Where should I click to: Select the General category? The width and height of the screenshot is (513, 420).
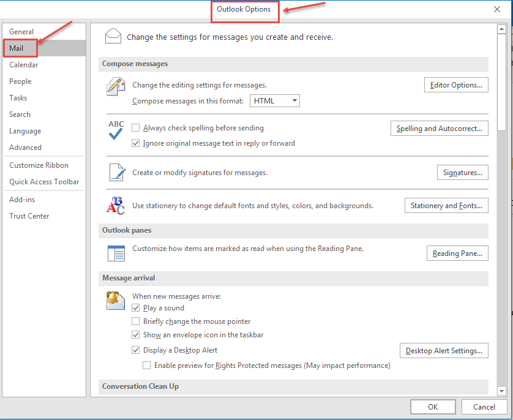(x=44, y=32)
